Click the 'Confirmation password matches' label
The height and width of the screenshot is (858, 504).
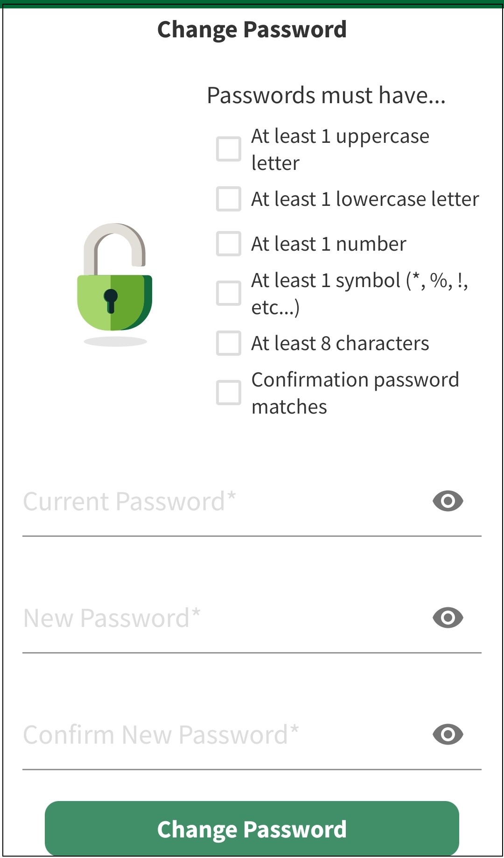tap(355, 393)
